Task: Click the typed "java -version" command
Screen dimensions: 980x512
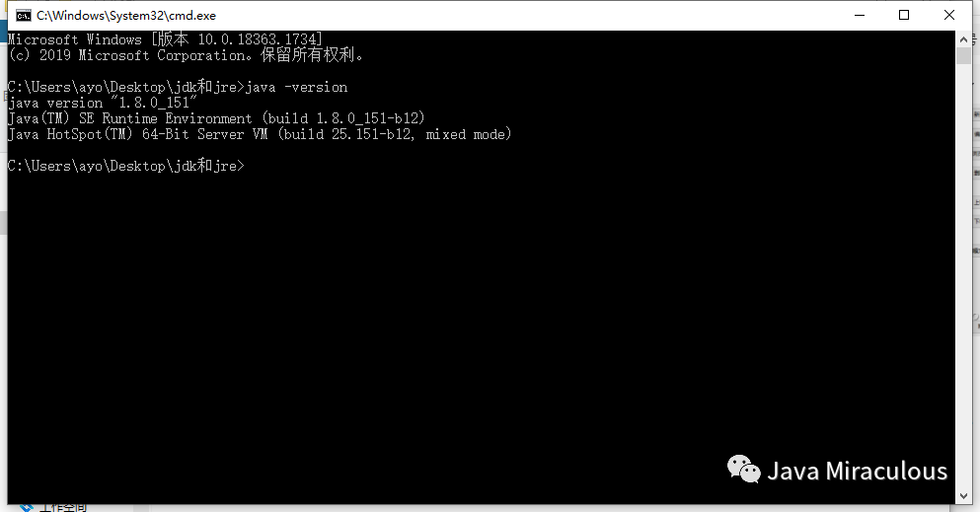Action: [x=296, y=87]
